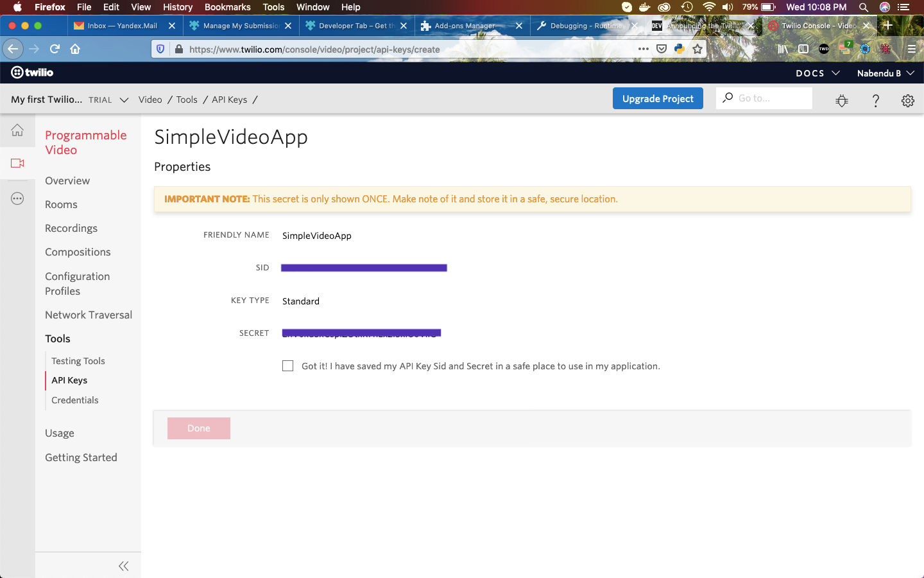Open Configuration Profiles
Screen dimensions: 924x578
click(x=77, y=283)
